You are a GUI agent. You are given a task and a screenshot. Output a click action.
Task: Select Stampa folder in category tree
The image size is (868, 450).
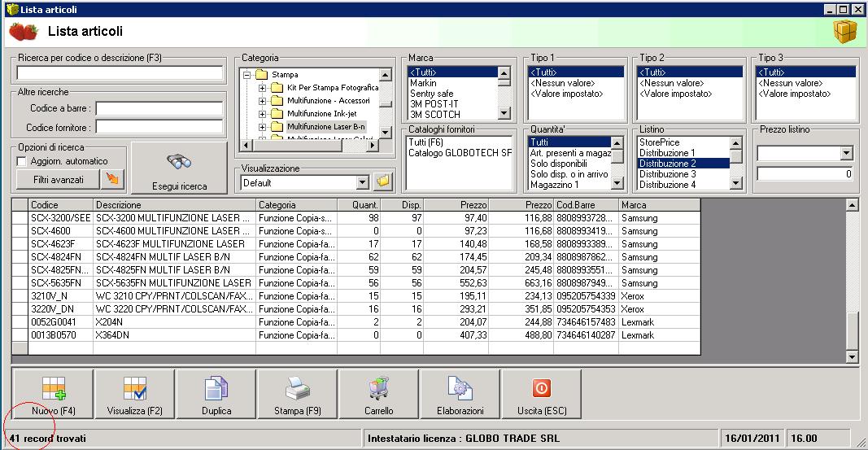coord(285,74)
